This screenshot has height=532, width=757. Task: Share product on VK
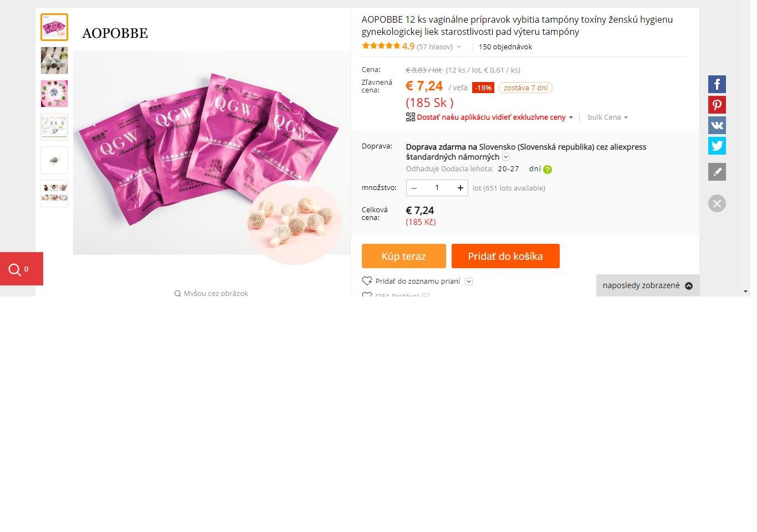click(717, 125)
